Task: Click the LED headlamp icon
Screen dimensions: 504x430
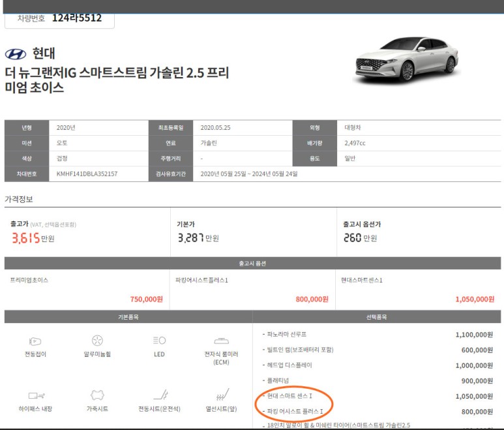Action: [x=159, y=340]
